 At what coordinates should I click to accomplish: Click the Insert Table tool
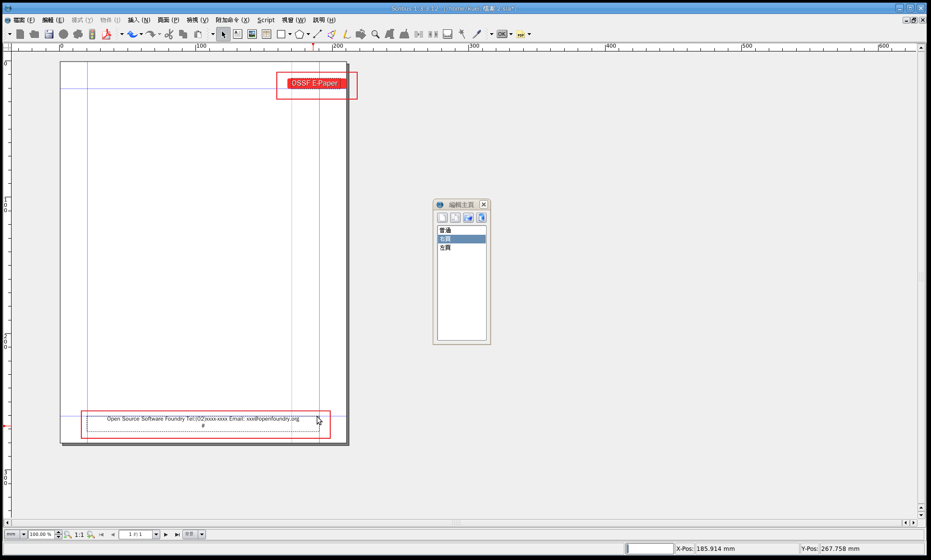pyautogui.click(x=266, y=34)
